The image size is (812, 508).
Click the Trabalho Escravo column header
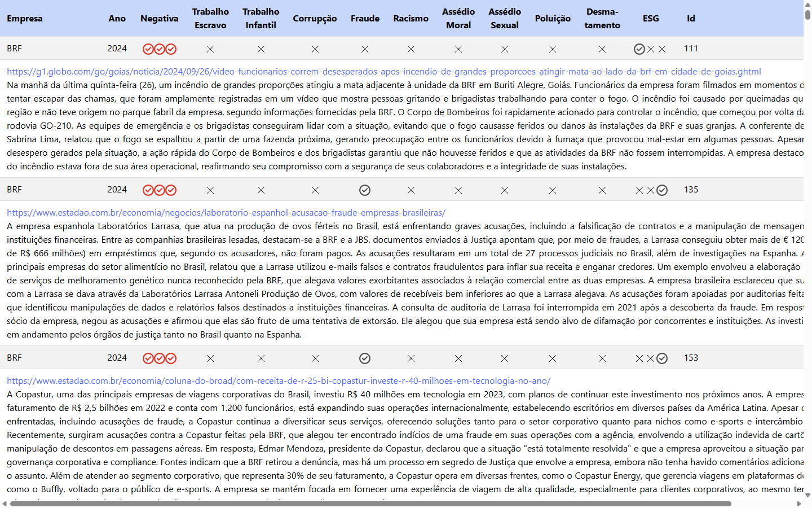click(x=210, y=19)
